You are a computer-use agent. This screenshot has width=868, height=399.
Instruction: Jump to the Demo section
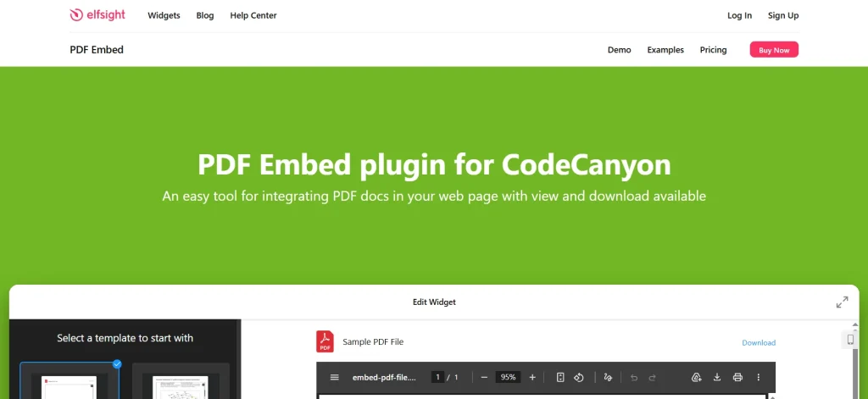[620, 50]
